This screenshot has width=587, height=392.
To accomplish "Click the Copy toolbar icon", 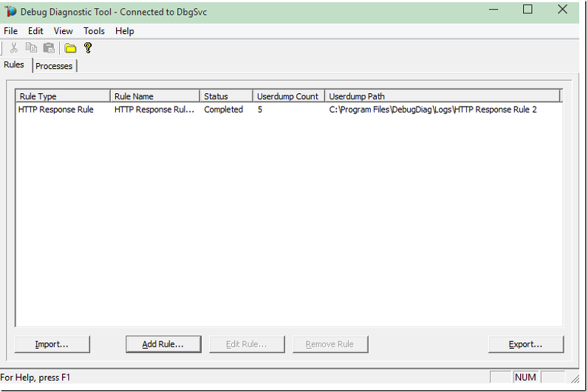I will tap(31, 48).
